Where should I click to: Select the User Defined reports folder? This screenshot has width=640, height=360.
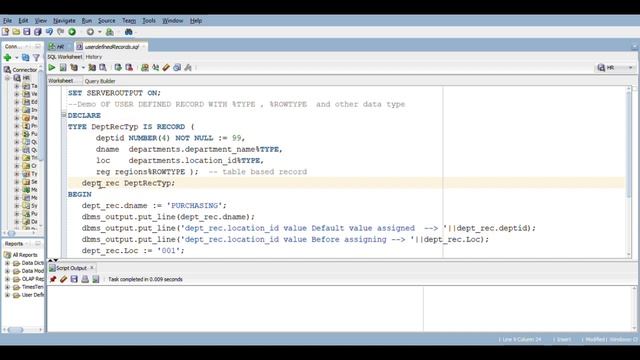click(x=29, y=295)
